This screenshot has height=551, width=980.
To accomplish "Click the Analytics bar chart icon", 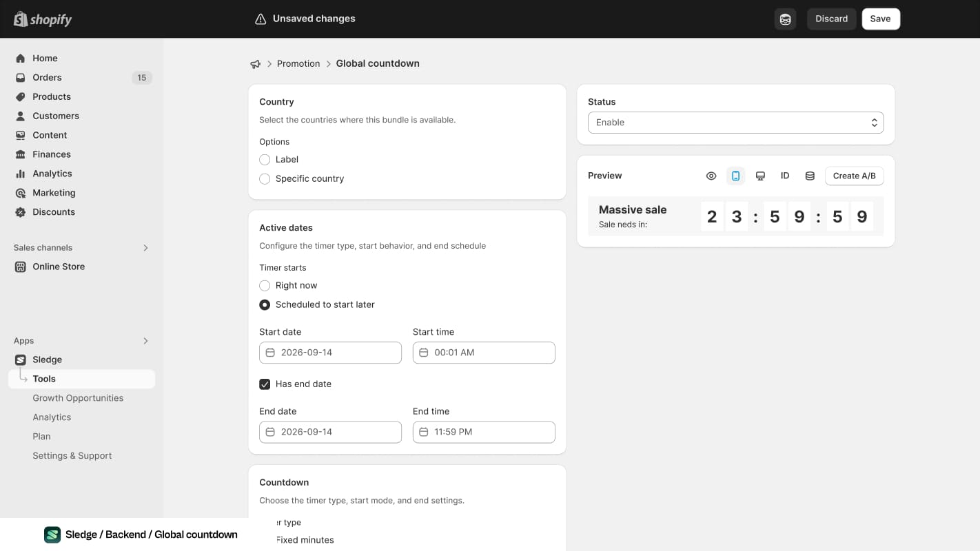I will pos(20,174).
